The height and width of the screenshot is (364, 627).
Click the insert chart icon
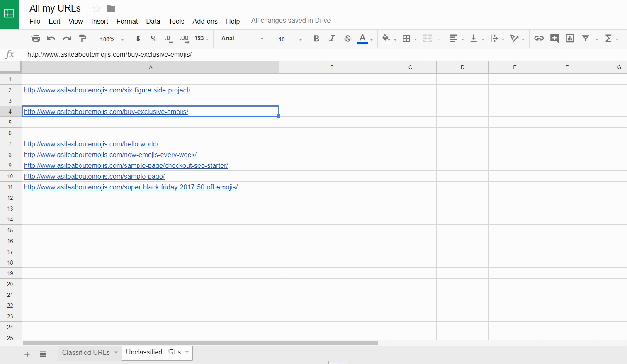[x=570, y=39]
